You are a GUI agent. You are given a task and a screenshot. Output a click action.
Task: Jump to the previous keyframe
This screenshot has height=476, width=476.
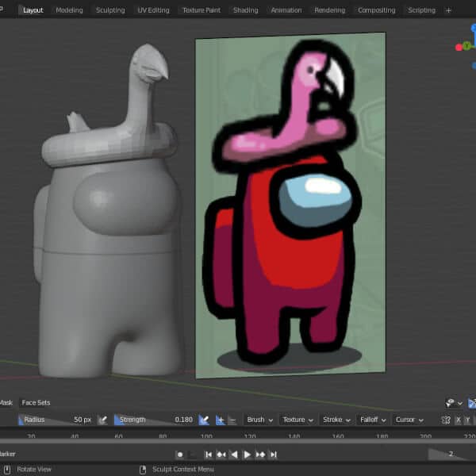click(221, 455)
